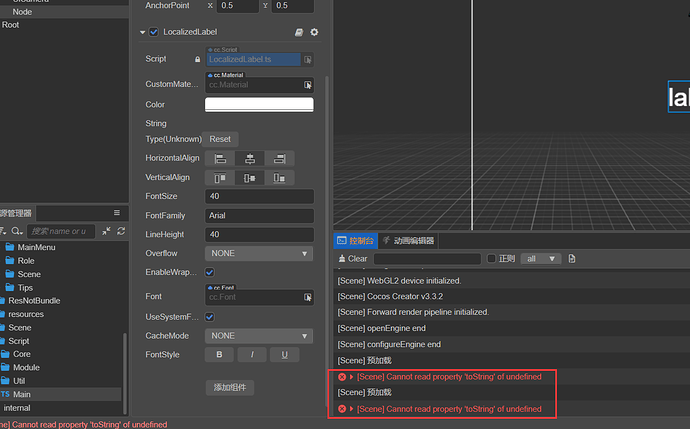Click the Role folder icon
This screenshot has width=690, height=429.
pyautogui.click(x=10, y=260)
